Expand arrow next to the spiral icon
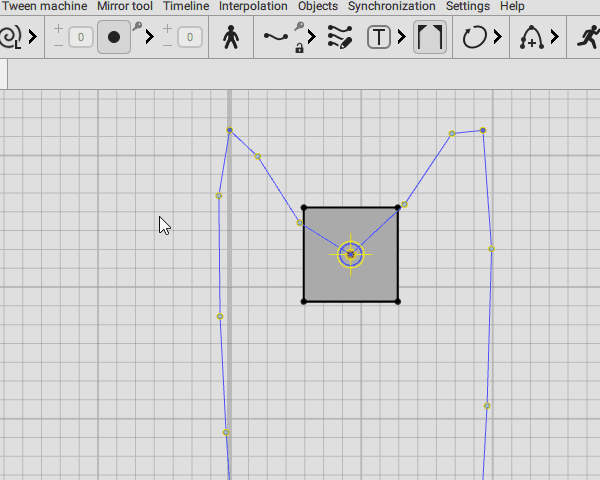 33,38
